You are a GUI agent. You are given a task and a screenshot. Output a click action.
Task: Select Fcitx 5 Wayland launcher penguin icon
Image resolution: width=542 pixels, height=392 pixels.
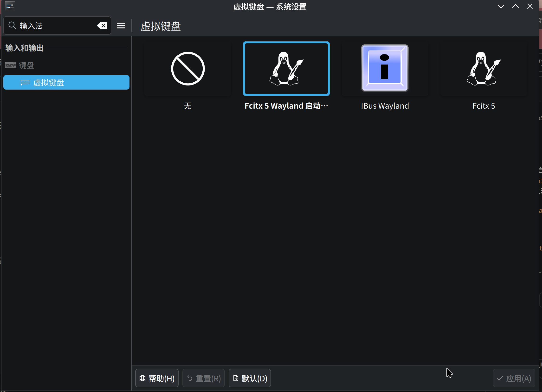286,69
